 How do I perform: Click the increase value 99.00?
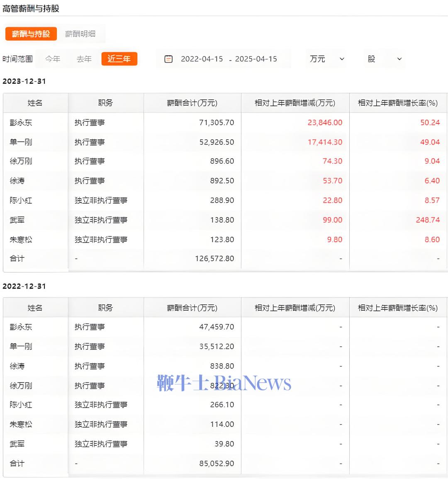click(x=333, y=220)
